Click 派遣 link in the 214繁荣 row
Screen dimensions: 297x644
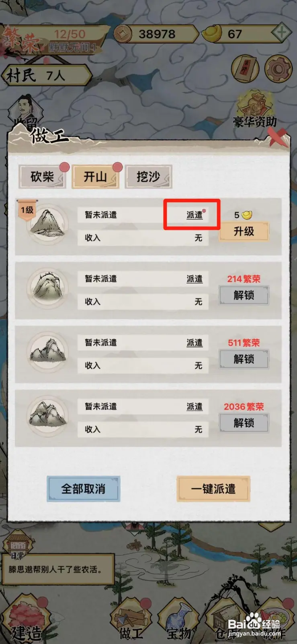(195, 279)
